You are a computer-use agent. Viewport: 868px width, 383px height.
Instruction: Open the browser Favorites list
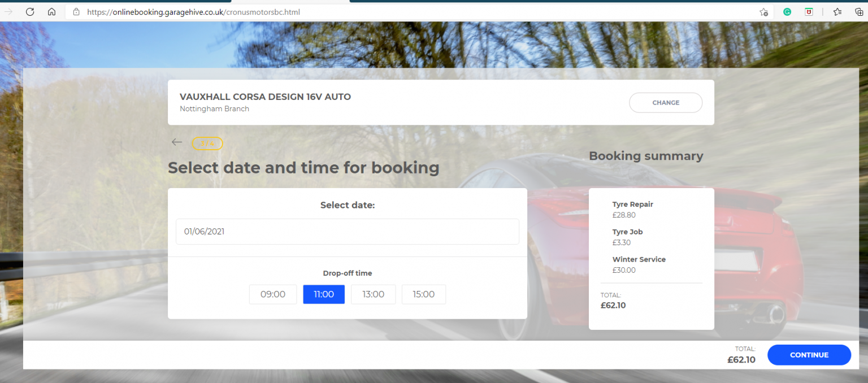point(837,12)
